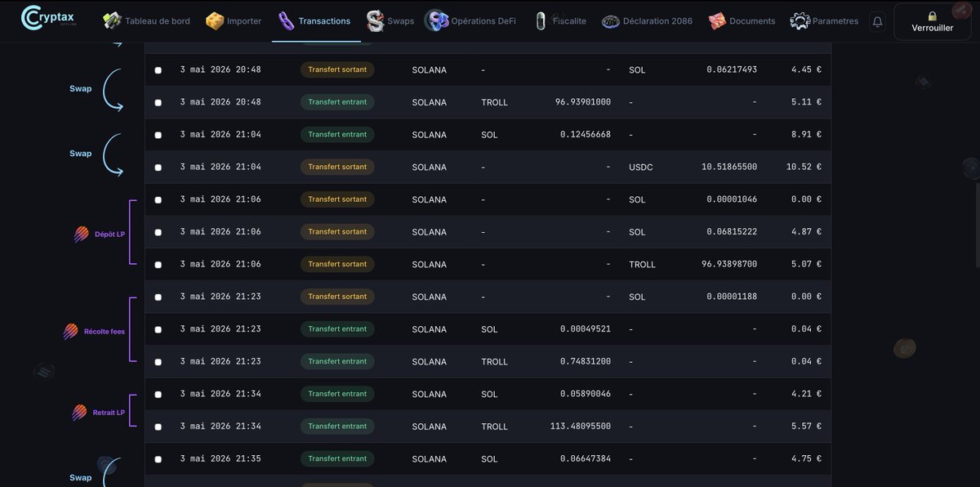Viewport: 980px width, 487px height.
Task: Click the Paramètres gear icon
Action: 800,20
